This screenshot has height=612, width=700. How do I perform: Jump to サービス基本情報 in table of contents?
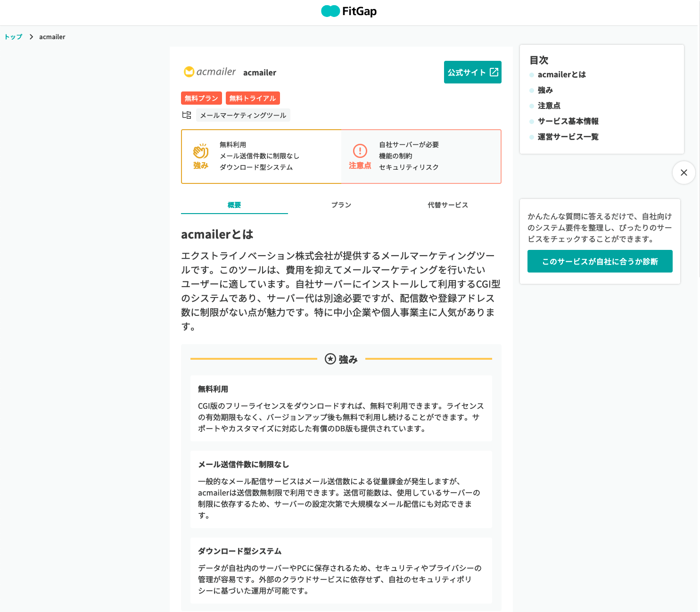click(x=568, y=121)
